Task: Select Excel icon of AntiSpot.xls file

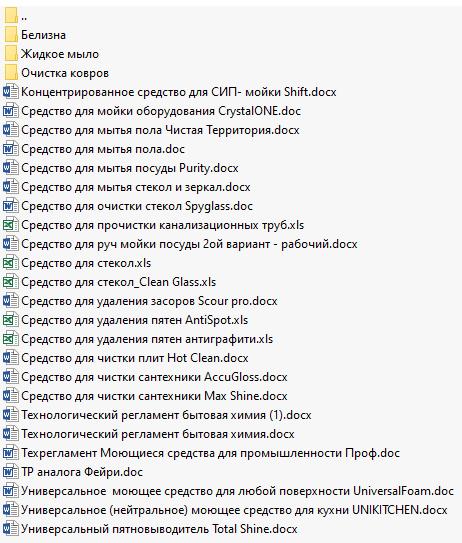Action: 10,320
